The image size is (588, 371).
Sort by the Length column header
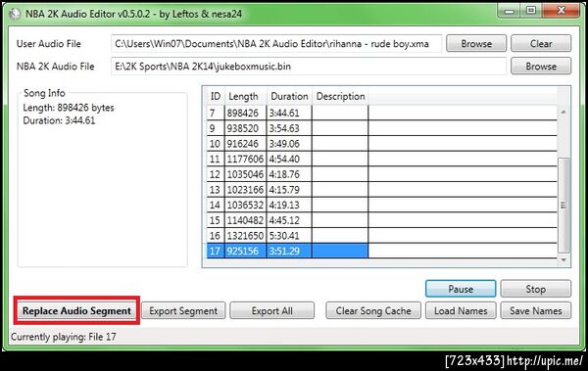click(246, 96)
